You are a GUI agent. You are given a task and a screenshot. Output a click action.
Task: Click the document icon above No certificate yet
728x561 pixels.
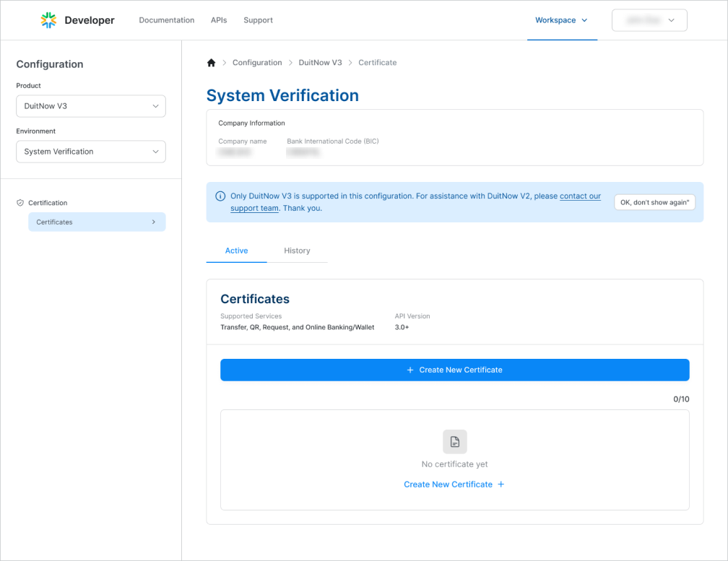[454, 441]
